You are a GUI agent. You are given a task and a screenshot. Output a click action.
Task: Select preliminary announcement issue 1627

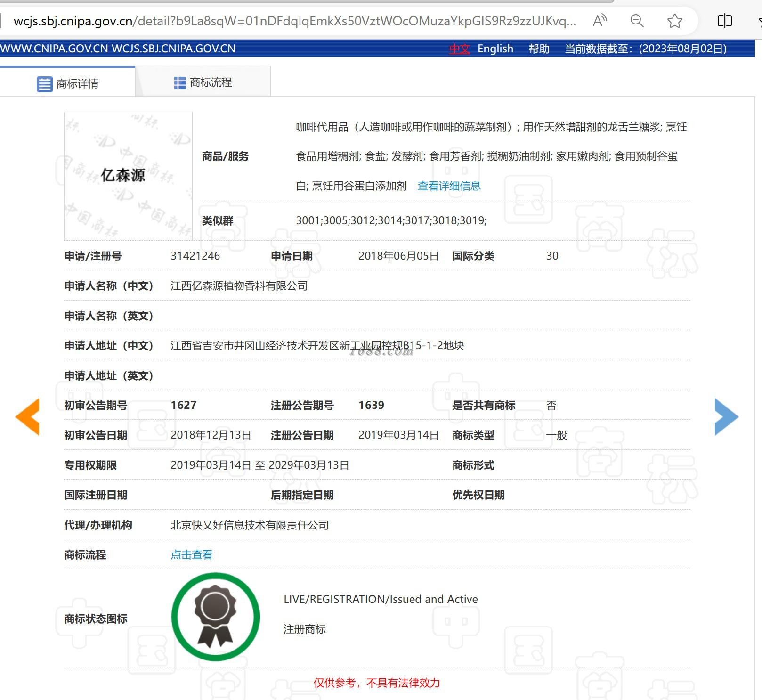tap(183, 405)
